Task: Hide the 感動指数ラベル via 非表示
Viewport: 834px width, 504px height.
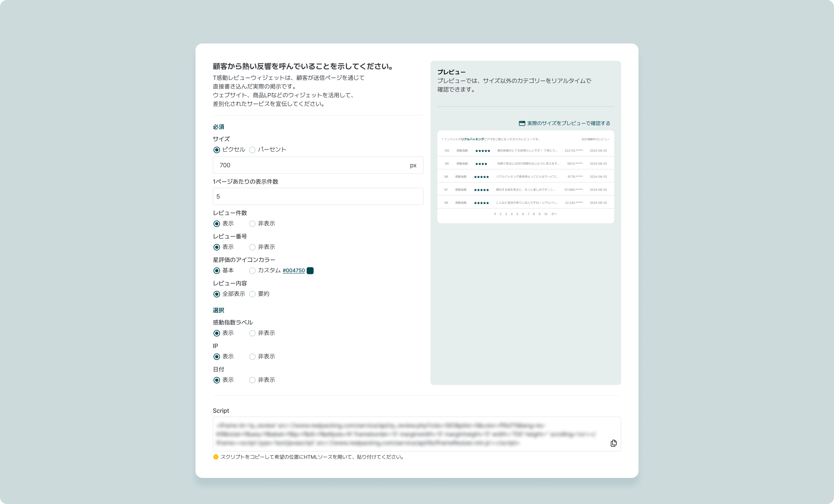Action: point(252,333)
